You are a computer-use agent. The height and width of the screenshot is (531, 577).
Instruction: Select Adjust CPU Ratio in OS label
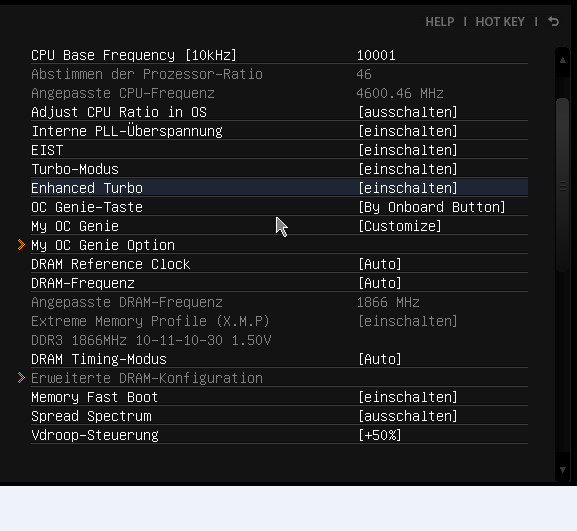tap(119, 112)
